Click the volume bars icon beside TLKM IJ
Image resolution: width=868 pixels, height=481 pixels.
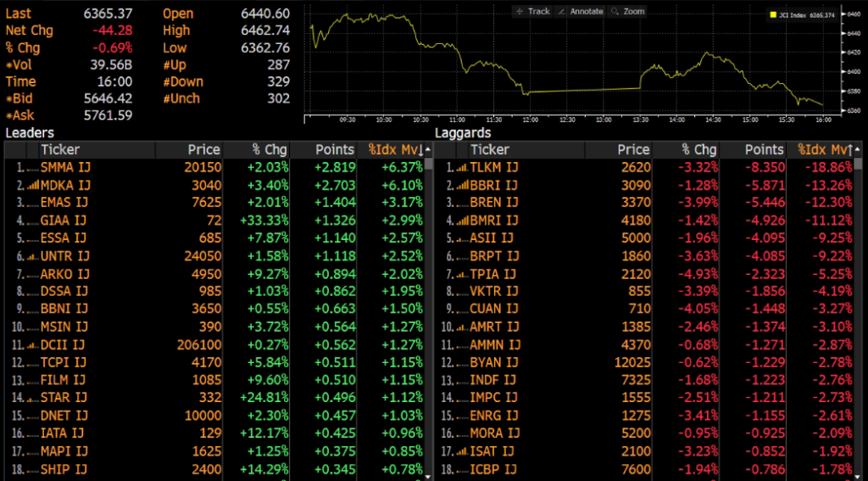point(461,167)
